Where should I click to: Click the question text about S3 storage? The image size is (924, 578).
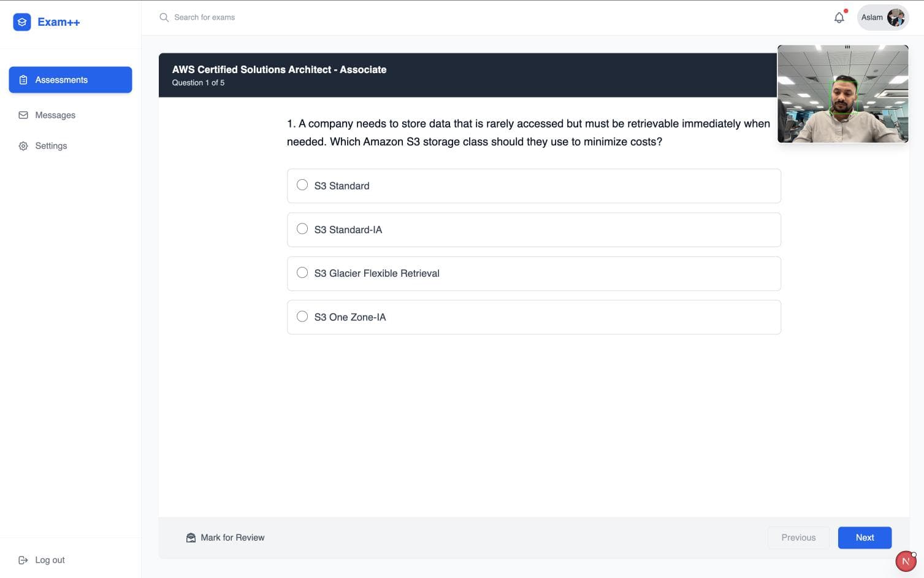tap(529, 133)
